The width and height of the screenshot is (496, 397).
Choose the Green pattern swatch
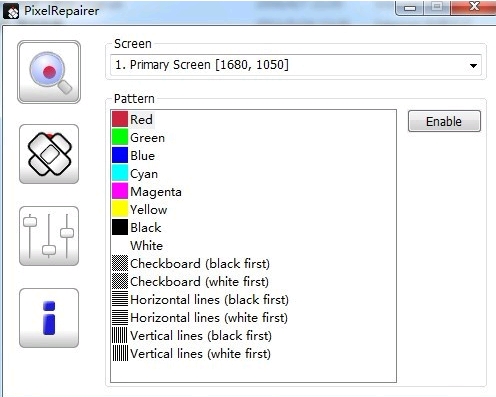point(120,137)
